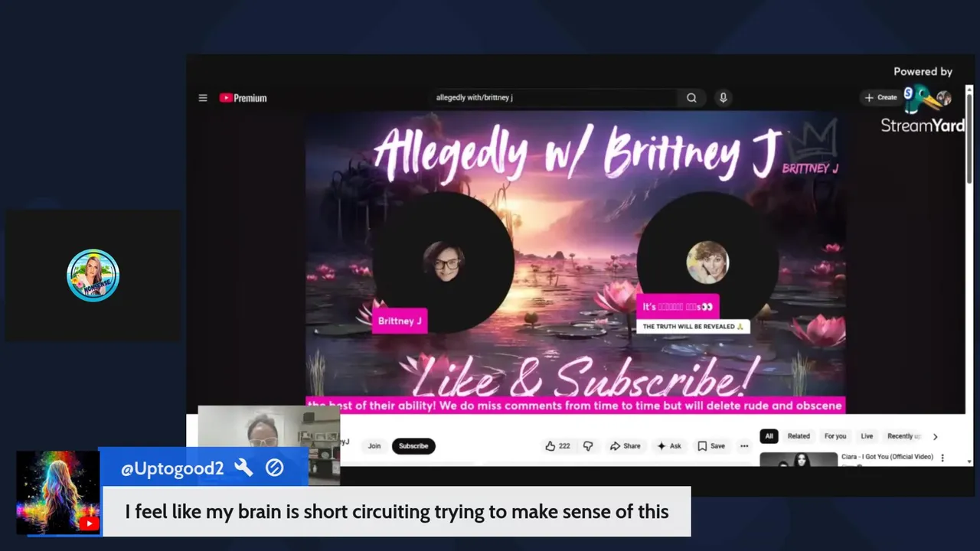Dislike the video with thumbs-down icon
Image resolution: width=980 pixels, height=551 pixels.
[588, 446]
